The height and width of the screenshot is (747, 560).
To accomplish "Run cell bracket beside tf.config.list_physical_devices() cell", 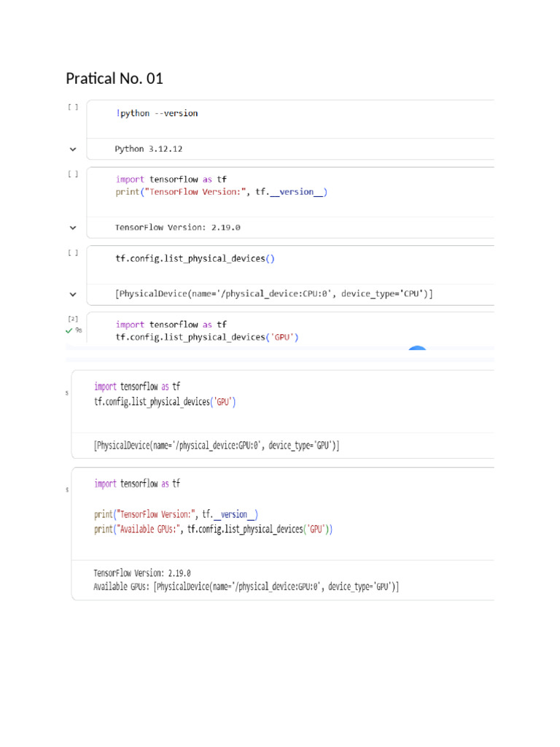I will pos(73,252).
